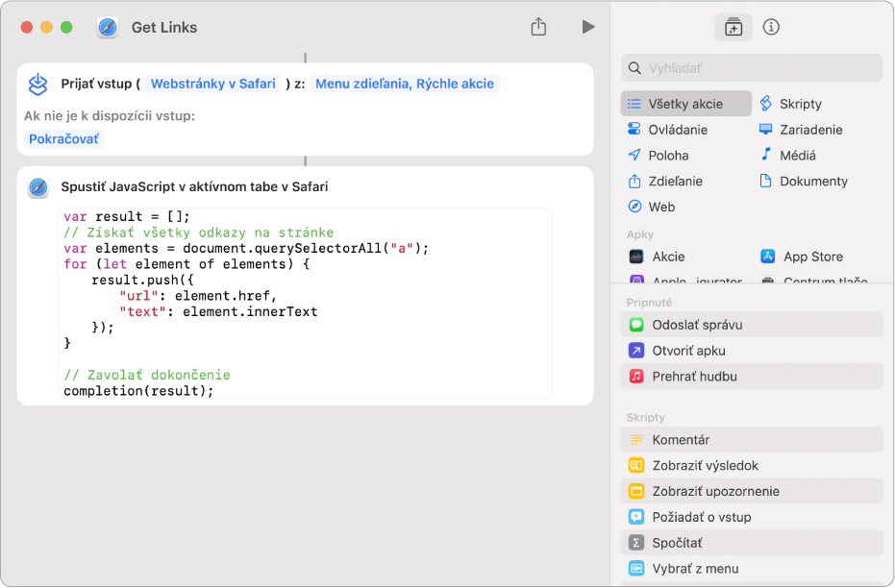This screenshot has width=895, height=588.
Task: Show shortcut details info icon
Action: tap(771, 28)
